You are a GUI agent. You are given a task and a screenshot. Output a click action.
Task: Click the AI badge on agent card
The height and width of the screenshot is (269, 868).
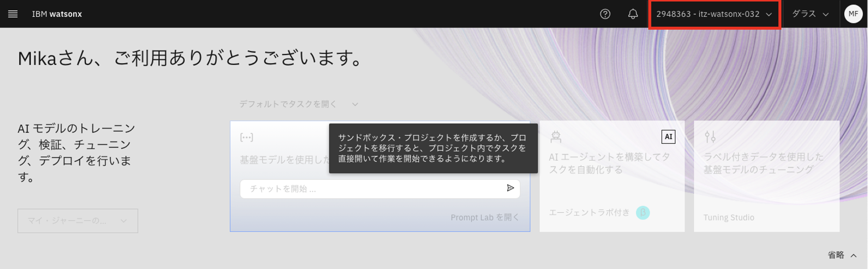[x=668, y=137]
